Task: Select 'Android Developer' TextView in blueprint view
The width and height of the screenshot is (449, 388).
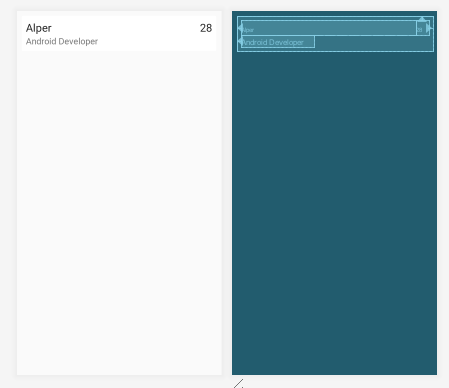Action: (278, 42)
